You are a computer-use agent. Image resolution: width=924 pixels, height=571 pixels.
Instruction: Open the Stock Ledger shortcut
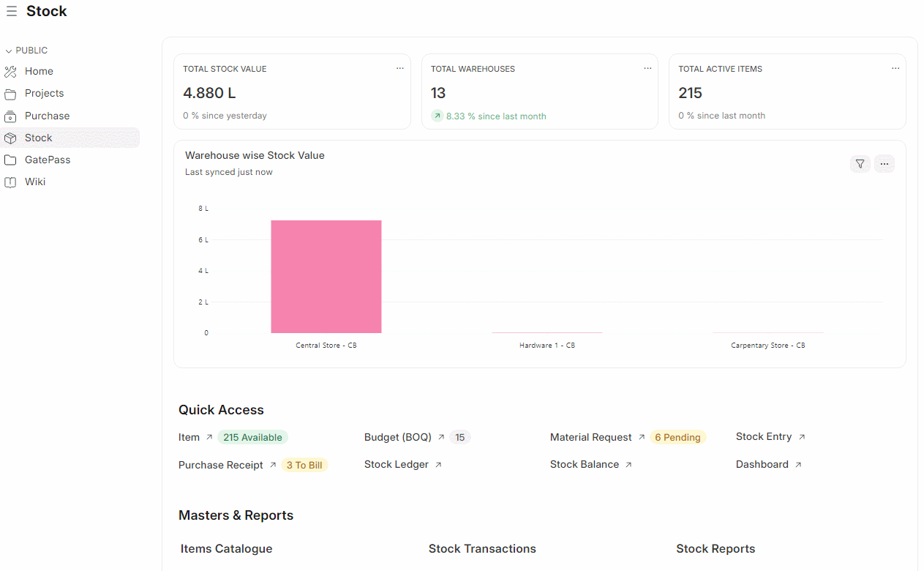point(396,465)
